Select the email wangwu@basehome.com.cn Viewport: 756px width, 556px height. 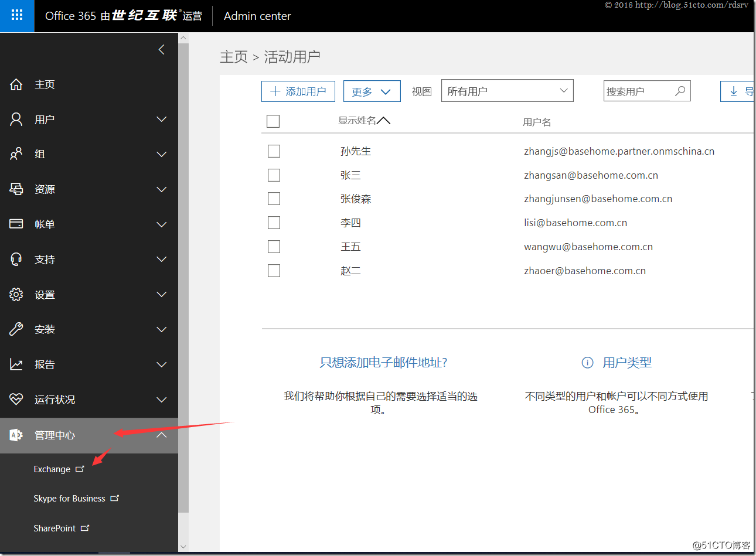click(588, 247)
